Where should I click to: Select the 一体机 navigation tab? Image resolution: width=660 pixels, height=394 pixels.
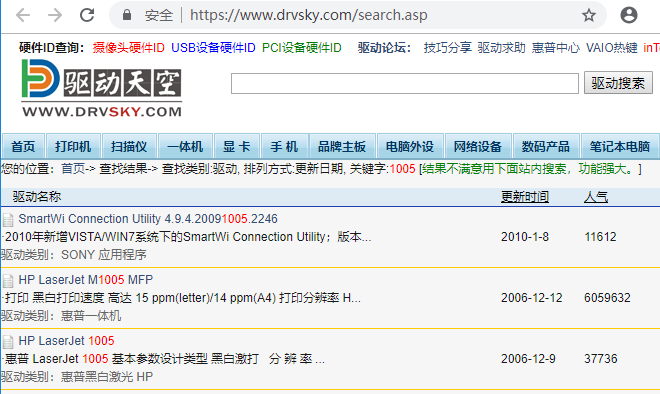185,146
